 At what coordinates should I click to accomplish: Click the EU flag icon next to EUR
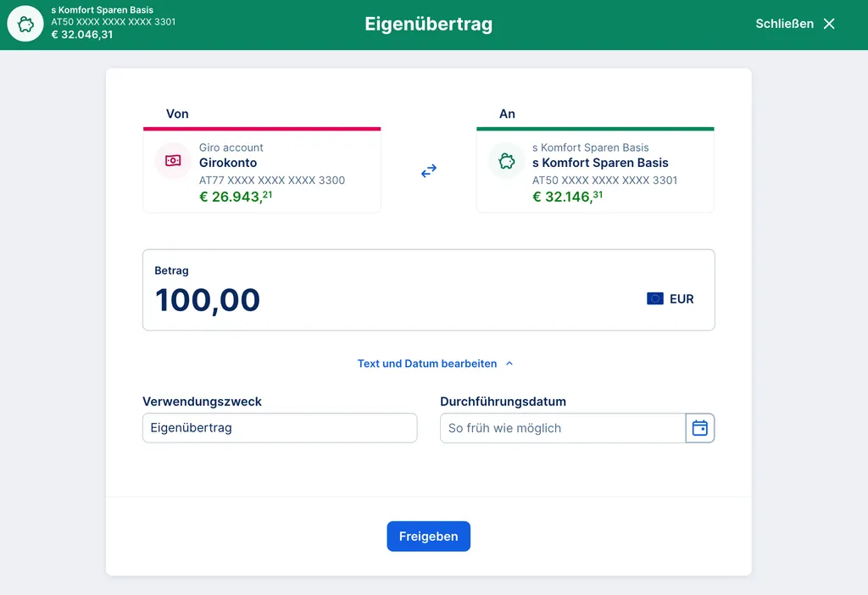(x=654, y=298)
